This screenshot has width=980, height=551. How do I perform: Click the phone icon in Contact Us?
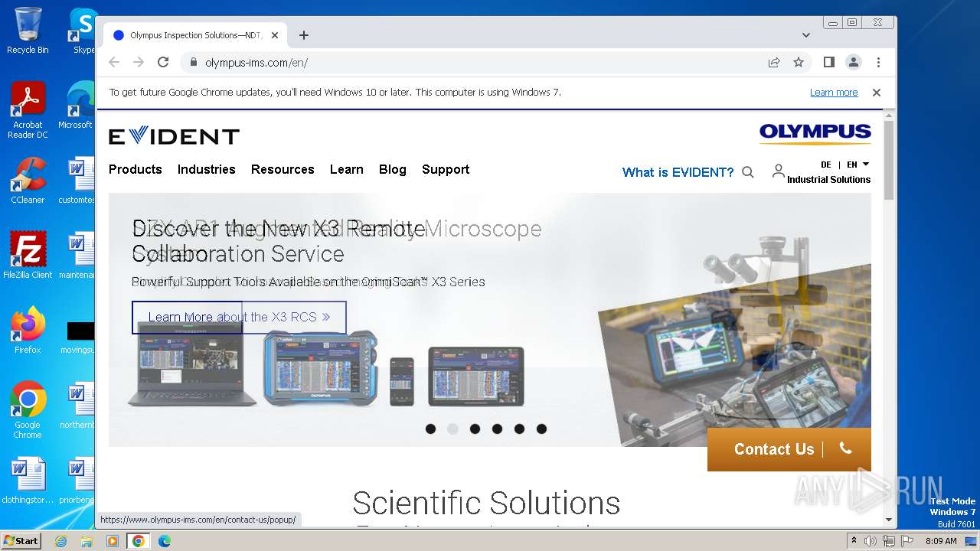click(x=845, y=448)
